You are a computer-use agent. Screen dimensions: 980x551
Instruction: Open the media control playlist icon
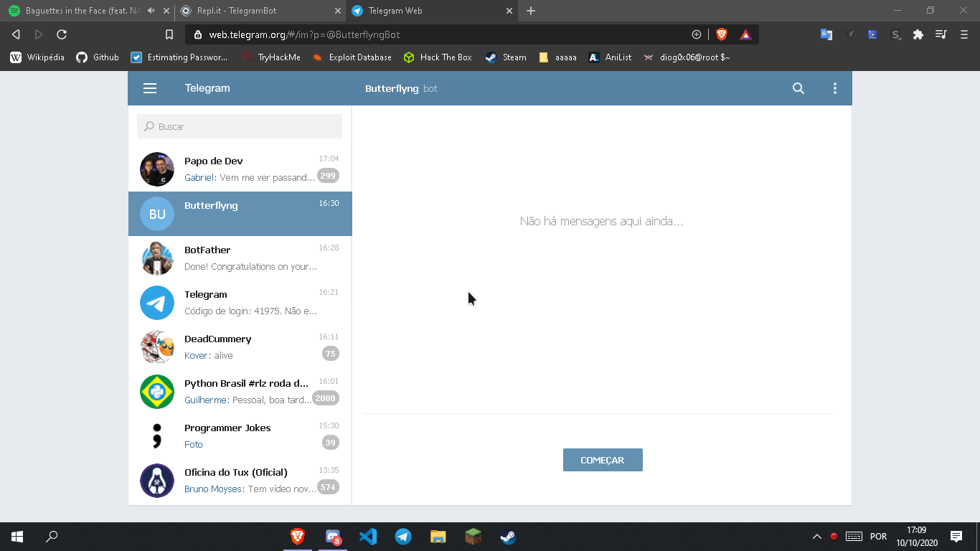941,34
